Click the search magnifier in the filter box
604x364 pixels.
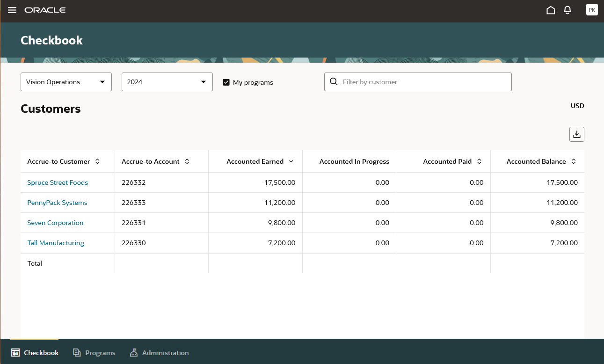click(334, 81)
